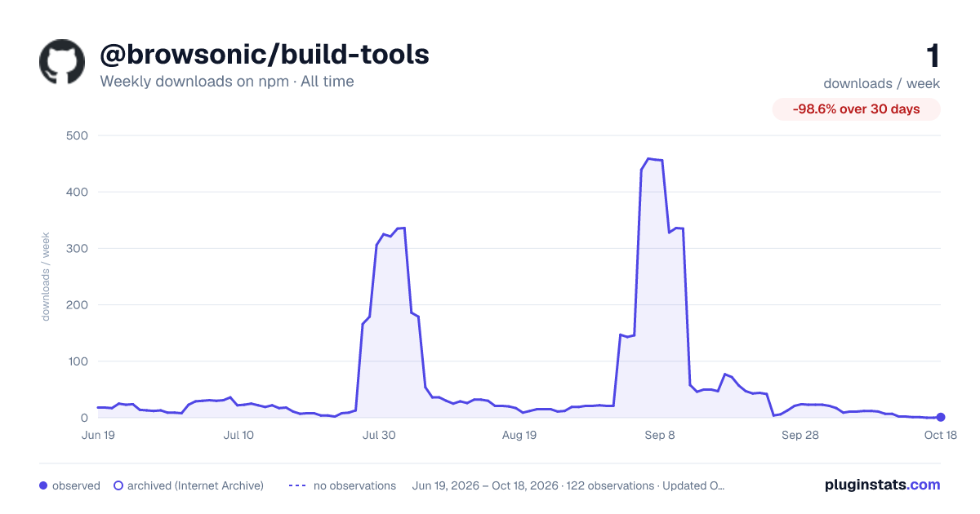
Task: Click the 'Jun 19' x-axis label
Action: coord(98,435)
